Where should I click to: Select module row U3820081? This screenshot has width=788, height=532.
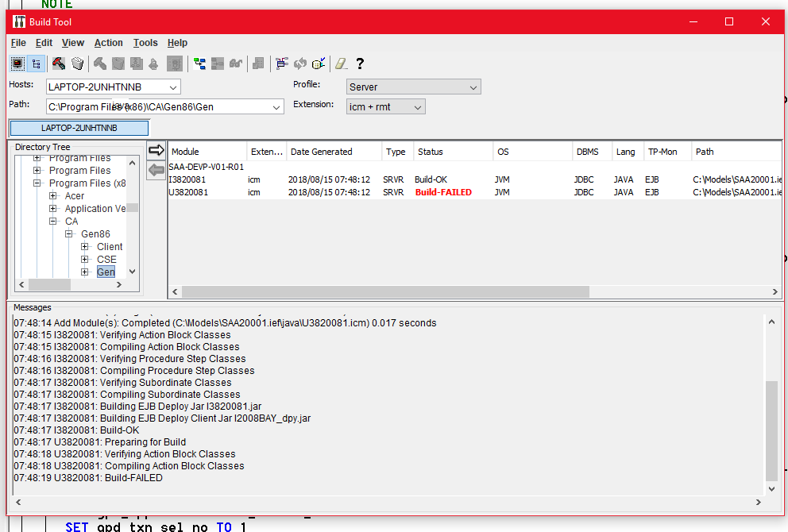click(475, 192)
